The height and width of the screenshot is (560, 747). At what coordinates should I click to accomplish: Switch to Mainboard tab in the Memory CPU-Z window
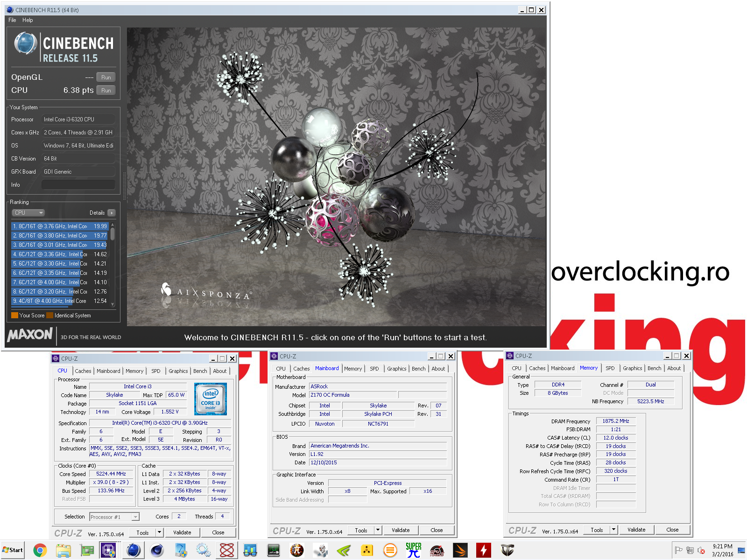click(563, 368)
